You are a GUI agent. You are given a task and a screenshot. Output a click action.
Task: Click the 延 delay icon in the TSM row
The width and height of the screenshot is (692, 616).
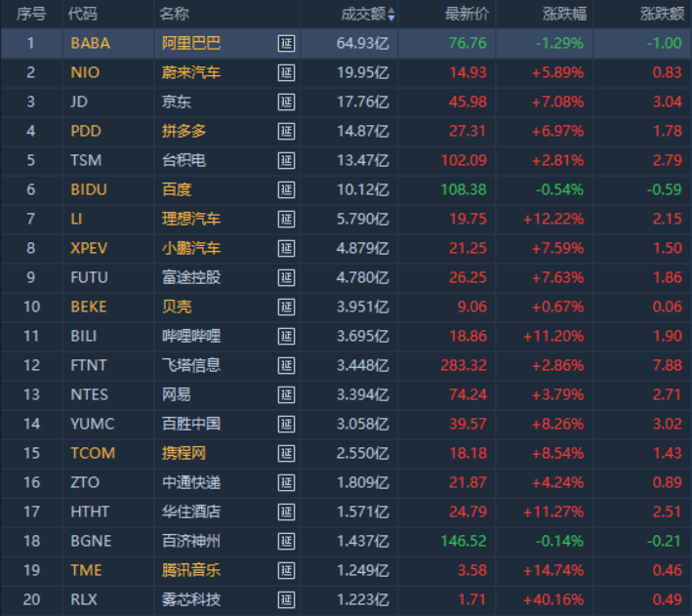[x=286, y=160]
